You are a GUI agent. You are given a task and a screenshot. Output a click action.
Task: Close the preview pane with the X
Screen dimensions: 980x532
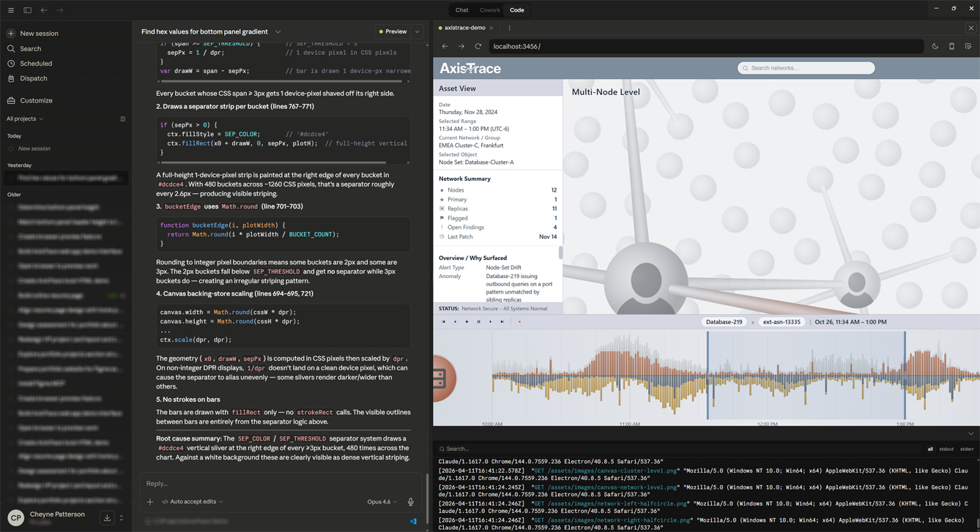(x=971, y=28)
